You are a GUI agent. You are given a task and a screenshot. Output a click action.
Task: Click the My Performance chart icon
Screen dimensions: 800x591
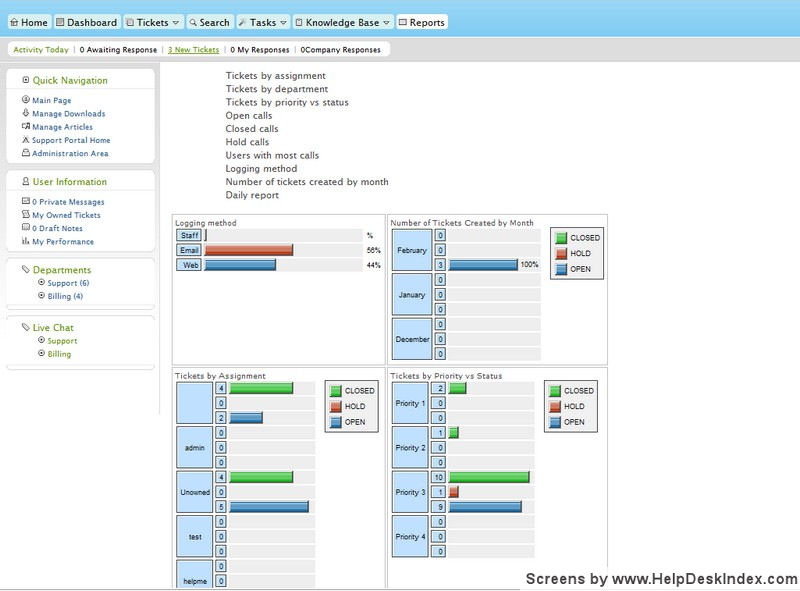click(x=25, y=241)
